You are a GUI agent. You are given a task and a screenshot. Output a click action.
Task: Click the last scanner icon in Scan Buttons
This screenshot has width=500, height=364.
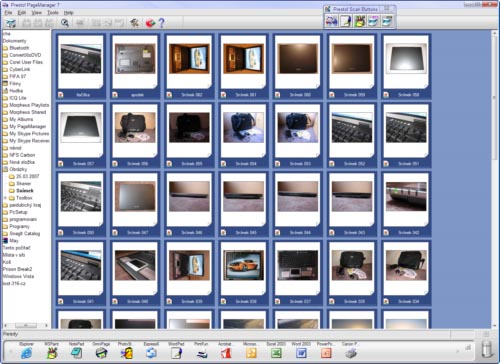click(x=387, y=21)
